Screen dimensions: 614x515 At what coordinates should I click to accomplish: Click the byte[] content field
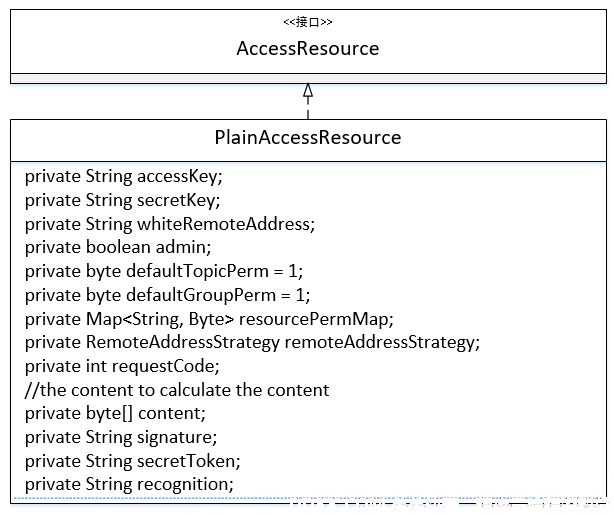[115, 414]
